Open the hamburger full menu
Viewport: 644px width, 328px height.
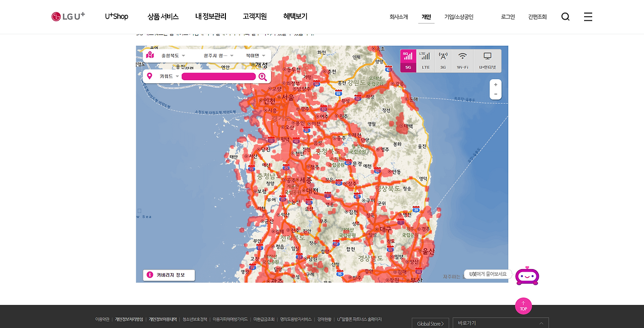point(588,17)
